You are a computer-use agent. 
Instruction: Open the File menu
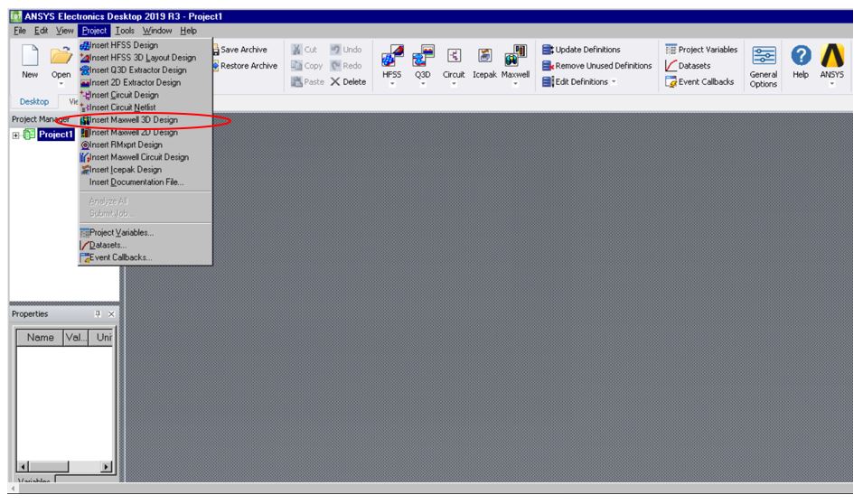point(20,31)
